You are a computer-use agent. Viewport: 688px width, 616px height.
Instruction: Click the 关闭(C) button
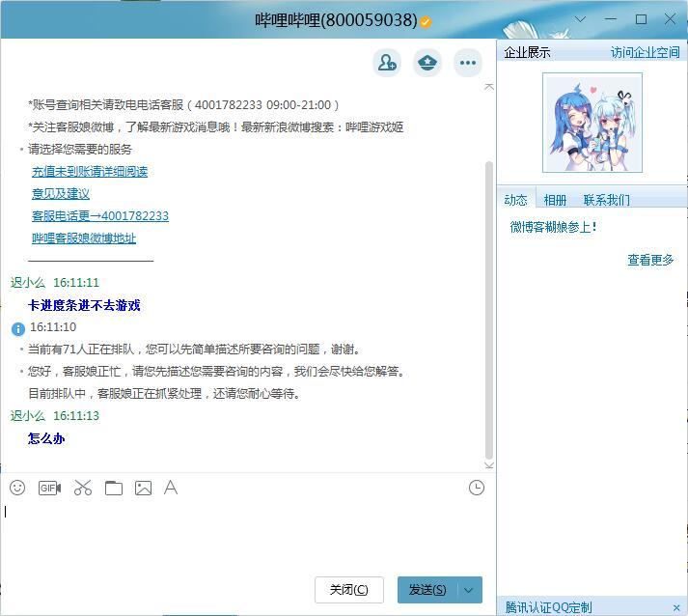click(349, 590)
